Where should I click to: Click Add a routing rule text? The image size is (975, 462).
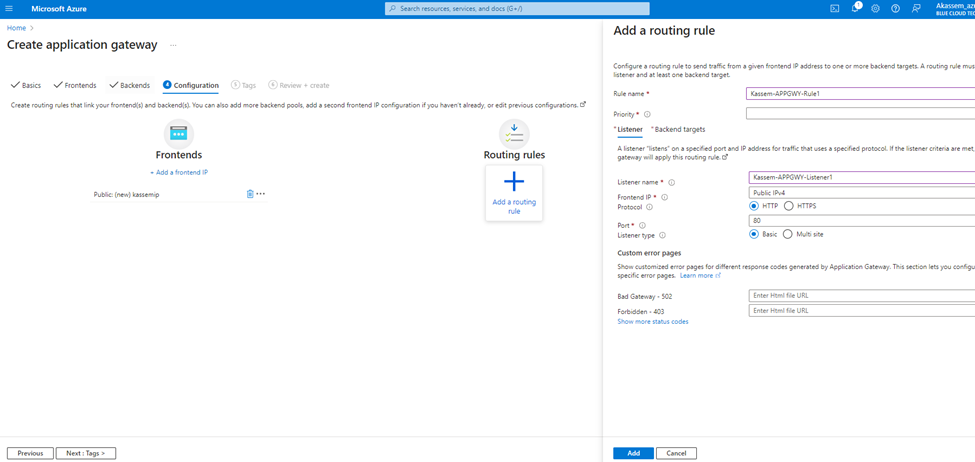[514, 206]
